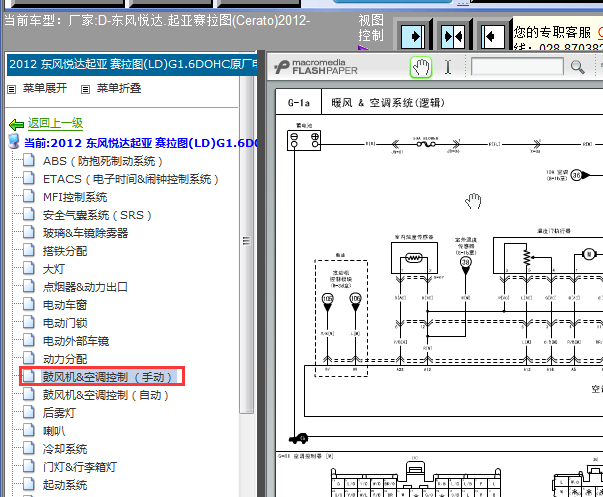Screen dimensions: 603x497
Task: Click the panel title 2012 东风悦达起亚 赛拉图
Action: [x=132, y=64]
